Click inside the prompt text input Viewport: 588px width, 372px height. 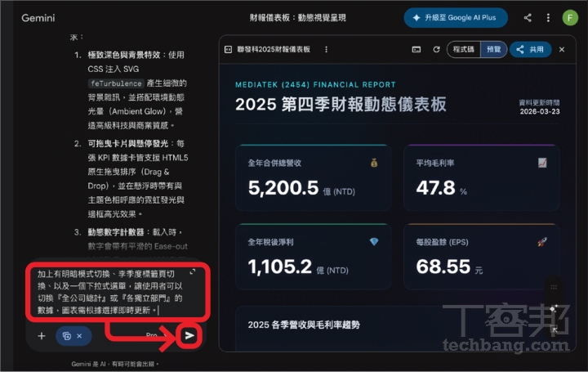click(x=111, y=292)
